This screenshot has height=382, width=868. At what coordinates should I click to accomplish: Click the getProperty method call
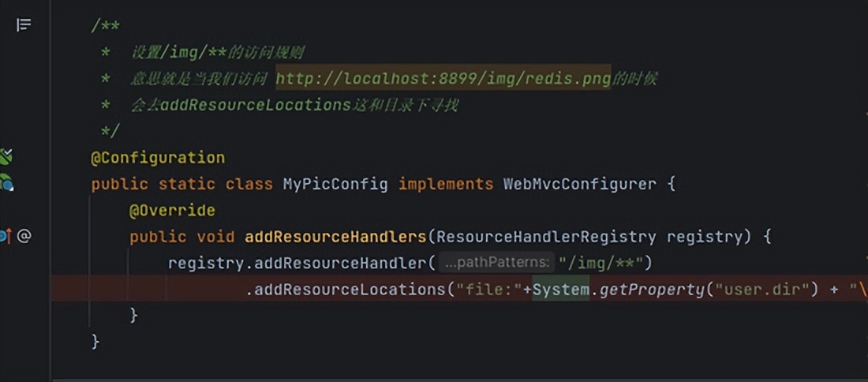[x=651, y=290]
